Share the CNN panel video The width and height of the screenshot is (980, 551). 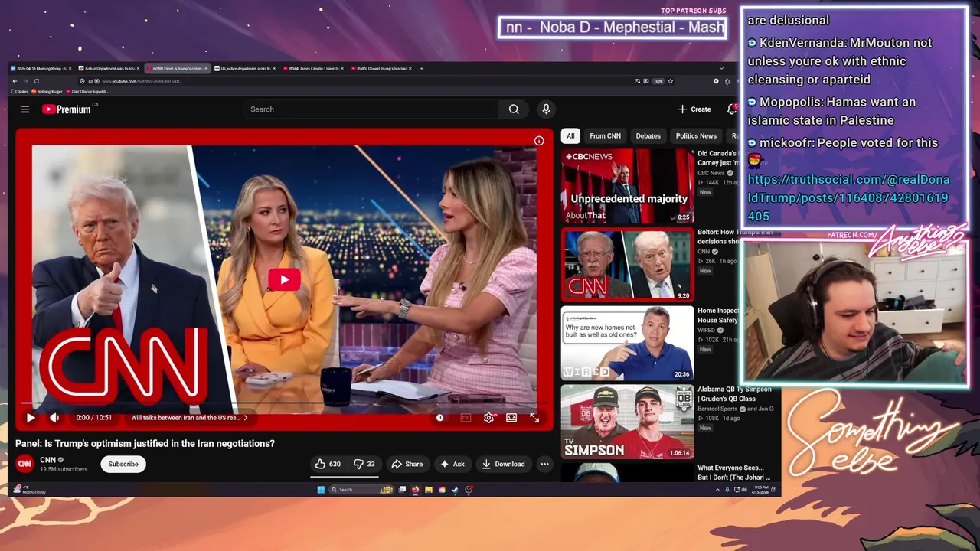coord(407,464)
